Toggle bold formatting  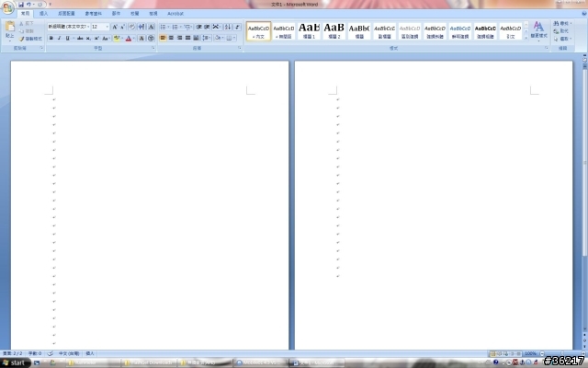coord(51,38)
